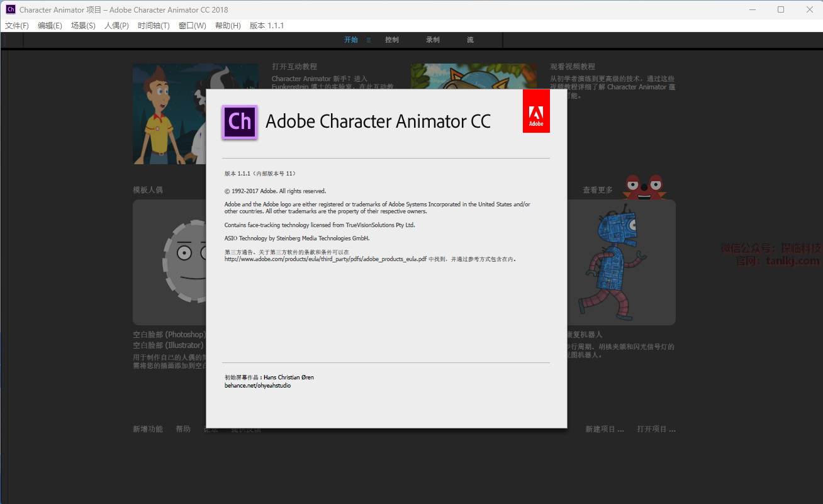The image size is (823, 504).
Task: Click the red Adobe logo in the dialog
Action: (x=536, y=111)
